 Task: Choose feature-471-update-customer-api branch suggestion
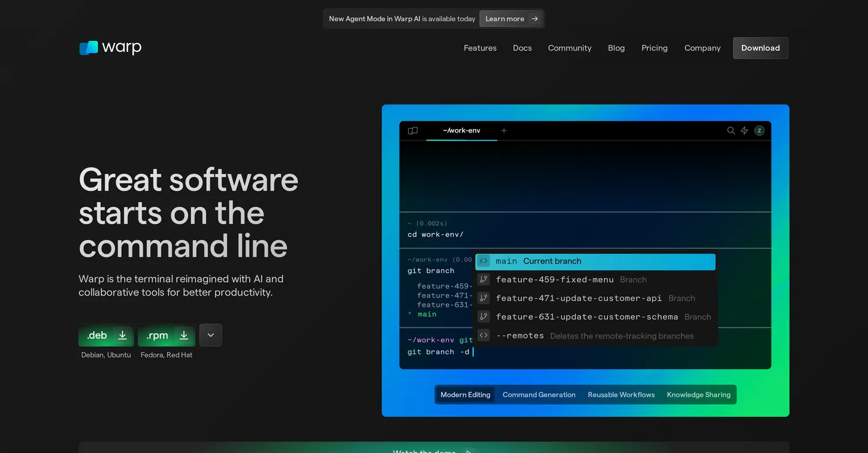596,298
